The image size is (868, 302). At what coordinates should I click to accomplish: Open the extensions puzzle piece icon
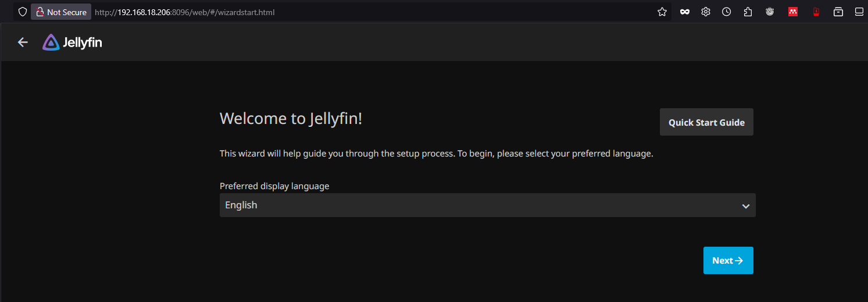coord(748,12)
